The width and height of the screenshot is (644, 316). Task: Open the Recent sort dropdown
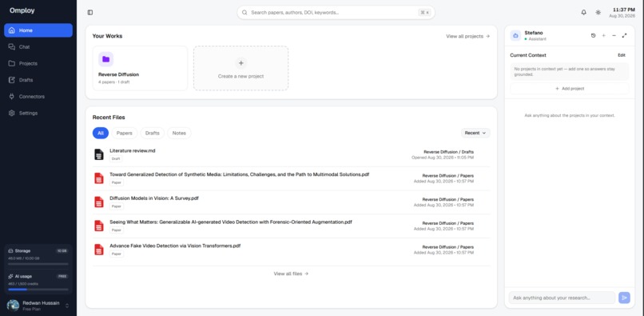pos(475,133)
